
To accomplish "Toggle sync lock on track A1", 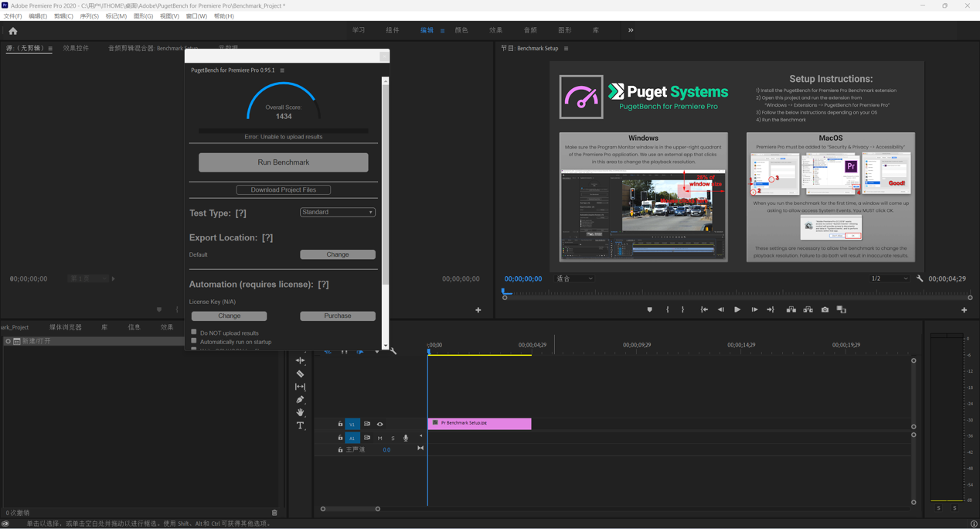I will click(x=367, y=438).
